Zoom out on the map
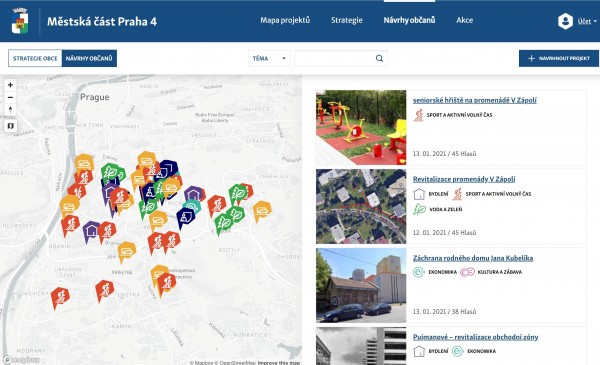This screenshot has height=365, width=600. pos(10,98)
